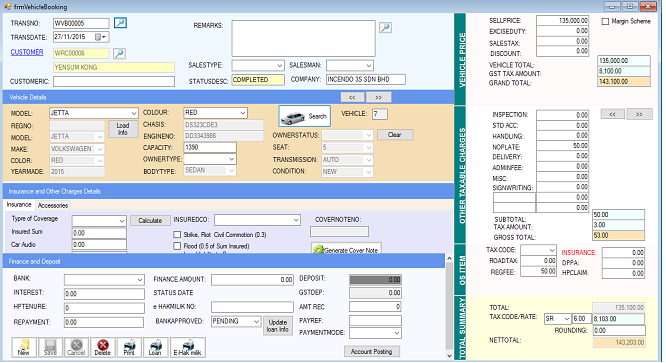Click the Insured Sum field
This screenshot has width=666, height=363.
pyautogui.click(x=99, y=233)
